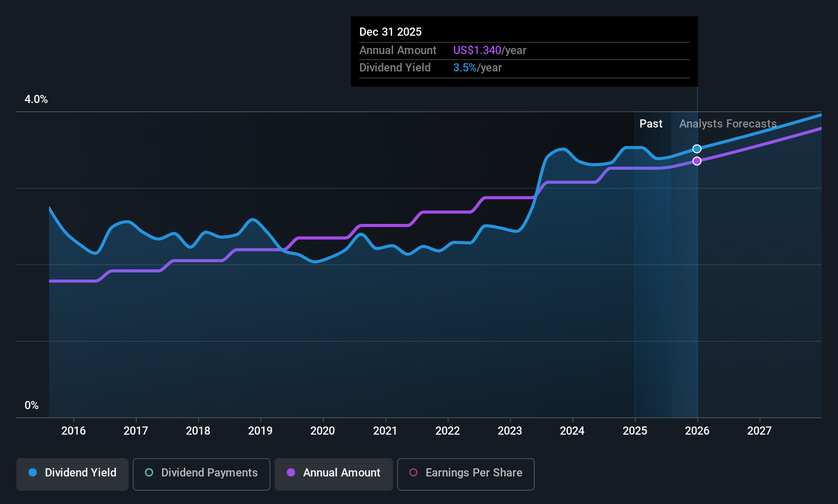This screenshot has width=838, height=504.
Task: Click the teal Dividend Payments legend circle
Action: coord(149,472)
